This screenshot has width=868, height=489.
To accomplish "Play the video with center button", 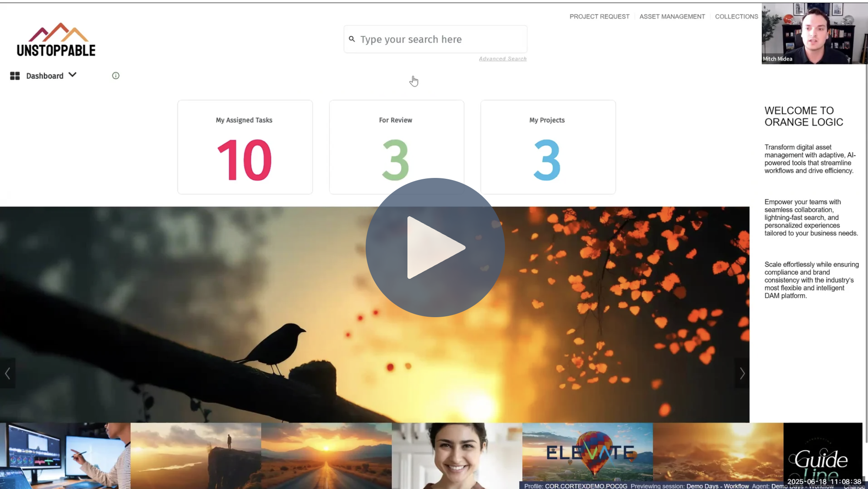I will 435,247.
